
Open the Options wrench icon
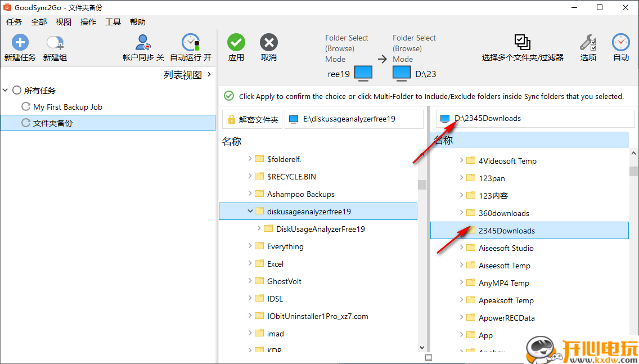[588, 43]
